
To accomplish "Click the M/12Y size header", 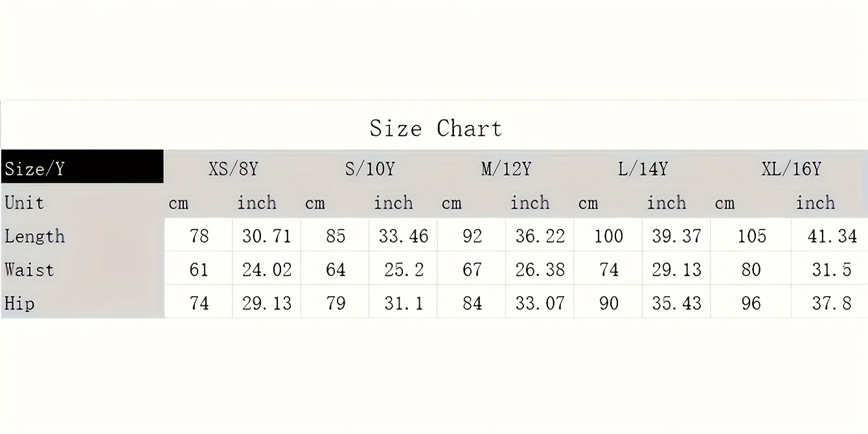I will 506,169.
